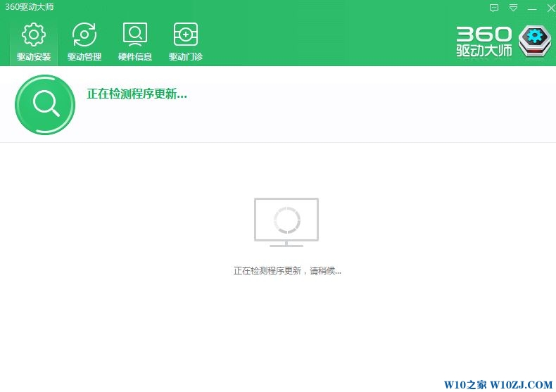Open the 硬件信息 tab
556x392 pixels.
pyautogui.click(x=135, y=42)
